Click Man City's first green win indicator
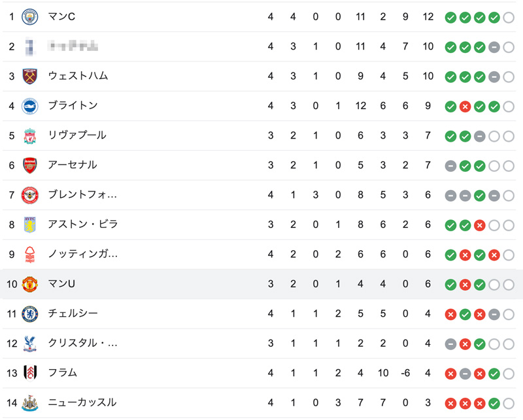The image size is (523, 420). coord(450,18)
